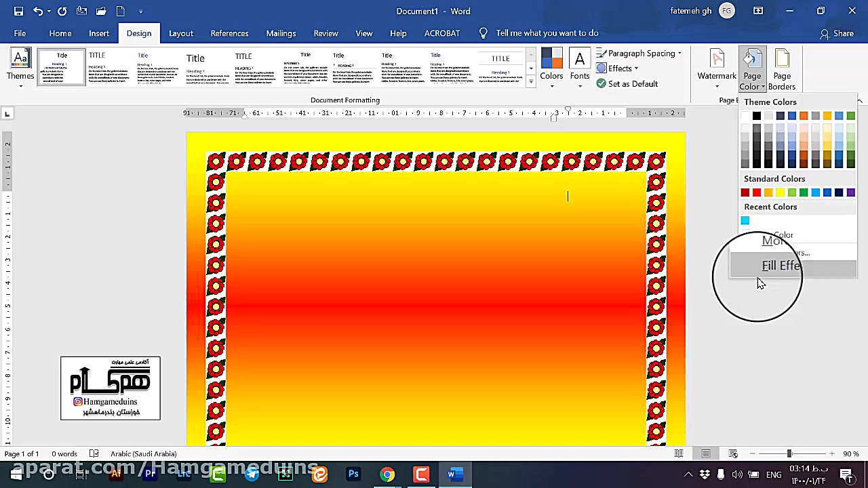Open ribbon display options

pos(758,11)
